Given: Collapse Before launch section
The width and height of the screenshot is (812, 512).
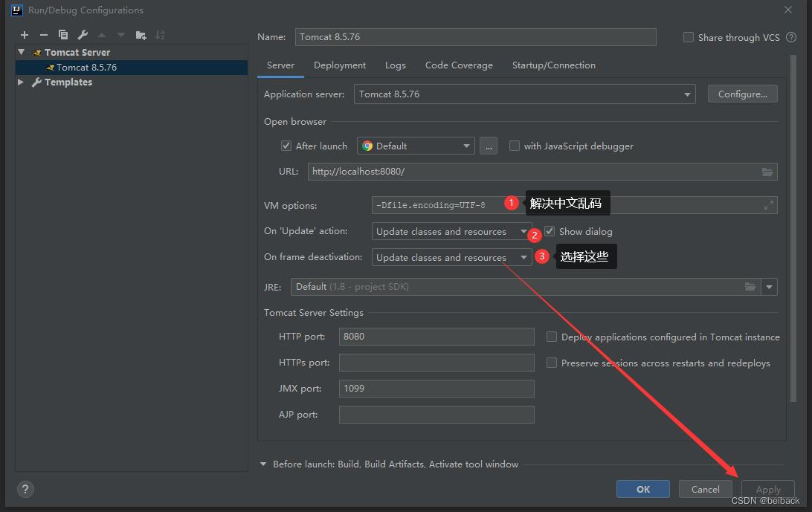Looking at the screenshot, I should pos(263,464).
